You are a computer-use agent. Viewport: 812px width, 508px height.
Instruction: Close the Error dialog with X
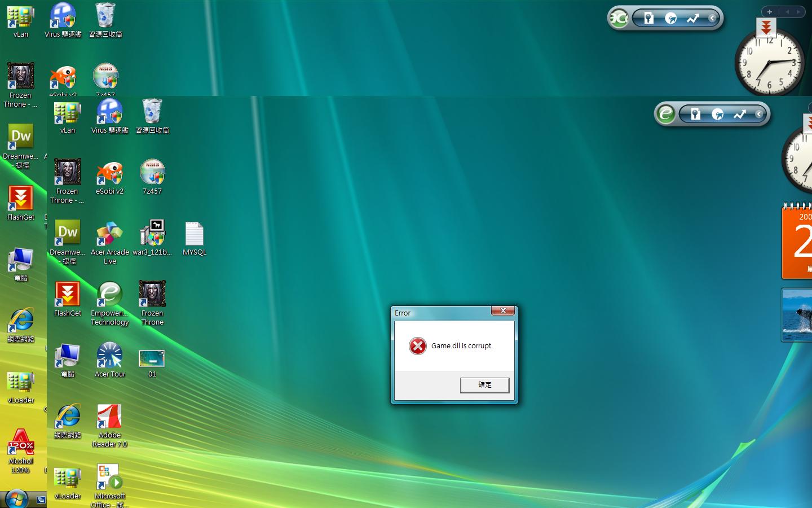coord(502,311)
